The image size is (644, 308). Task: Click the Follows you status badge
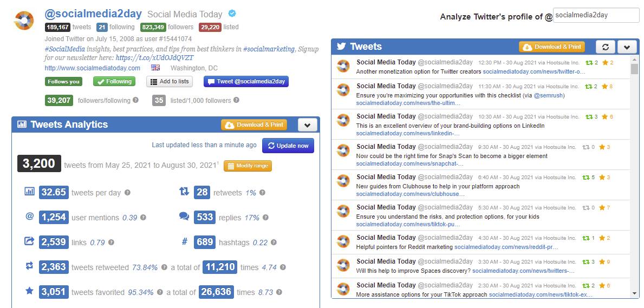63,82
